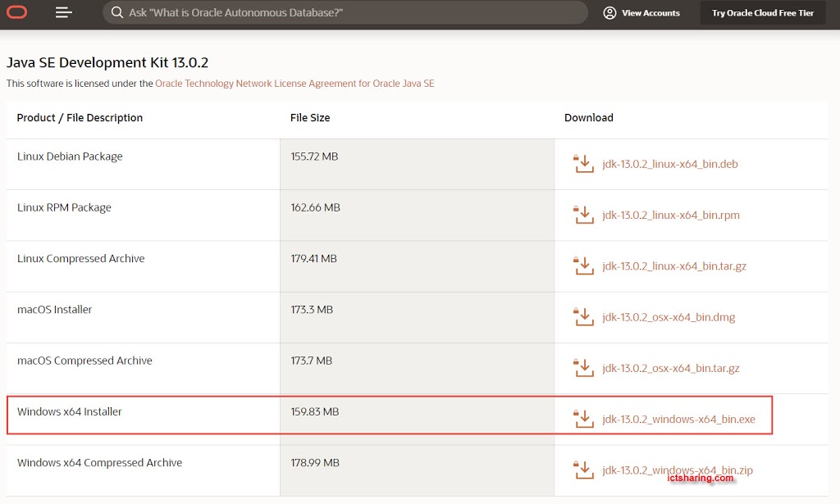Click download icon for linux-x64_bin.deb
The height and width of the screenshot is (504, 840).
coord(583,164)
